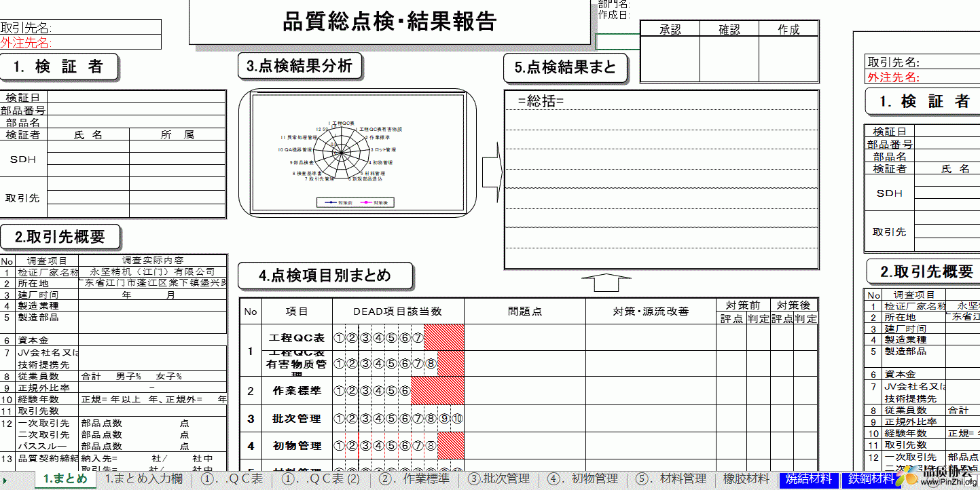Select the 永坚精机（江门）有限公司 cell

(152, 271)
